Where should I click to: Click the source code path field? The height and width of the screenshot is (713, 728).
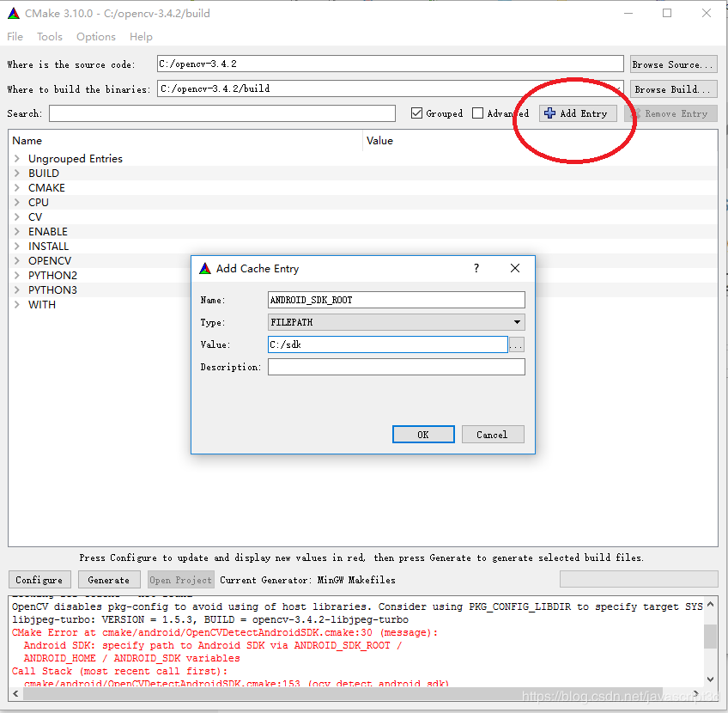click(391, 64)
